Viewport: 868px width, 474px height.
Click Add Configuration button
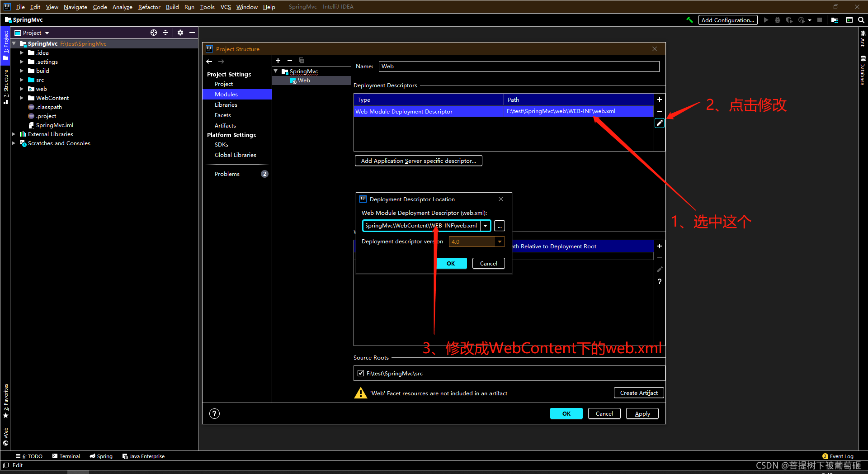click(727, 20)
